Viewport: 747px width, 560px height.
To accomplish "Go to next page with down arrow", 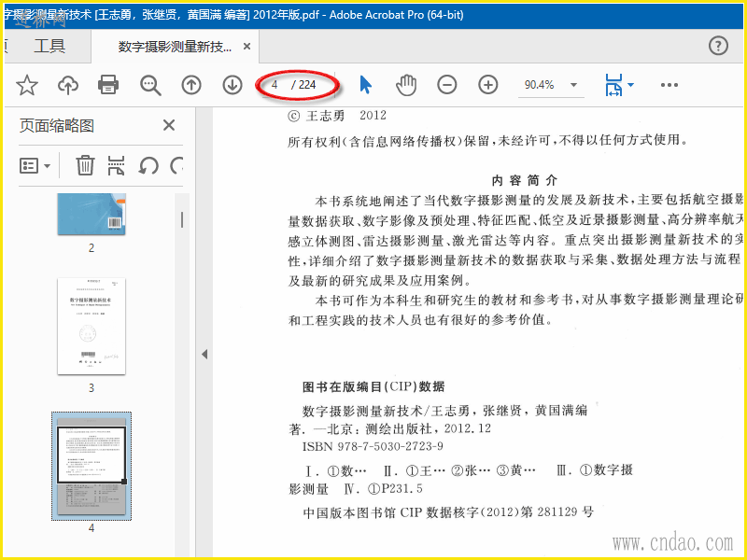I will pyautogui.click(x=233, y=85).
